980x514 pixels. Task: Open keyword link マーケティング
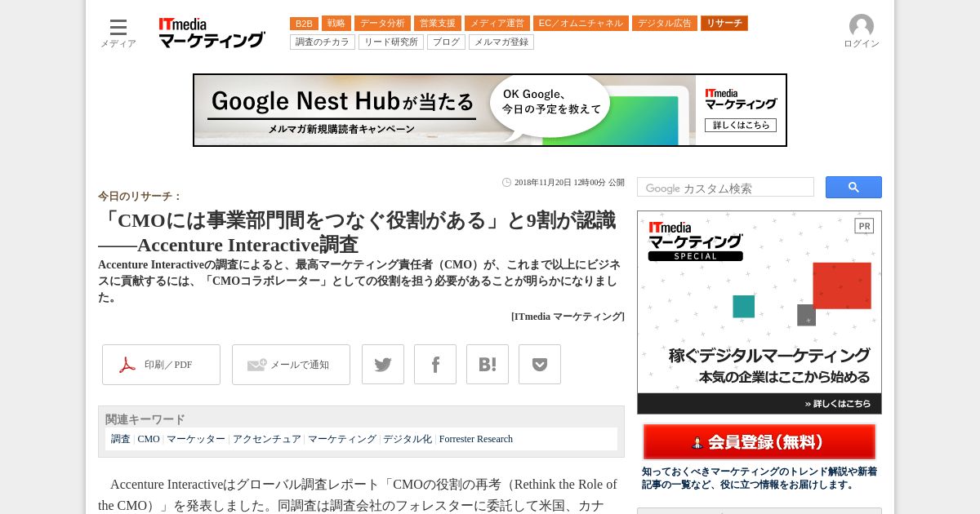(x=342, y=439)
